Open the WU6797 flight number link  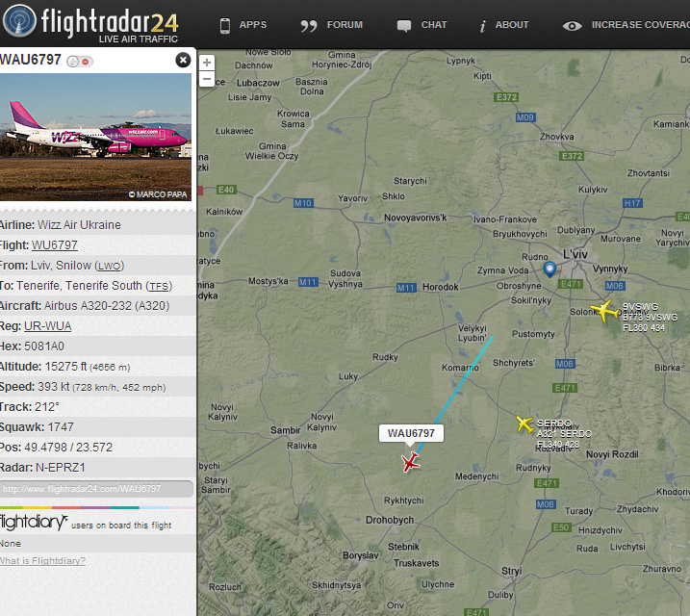tap(55, 245)
